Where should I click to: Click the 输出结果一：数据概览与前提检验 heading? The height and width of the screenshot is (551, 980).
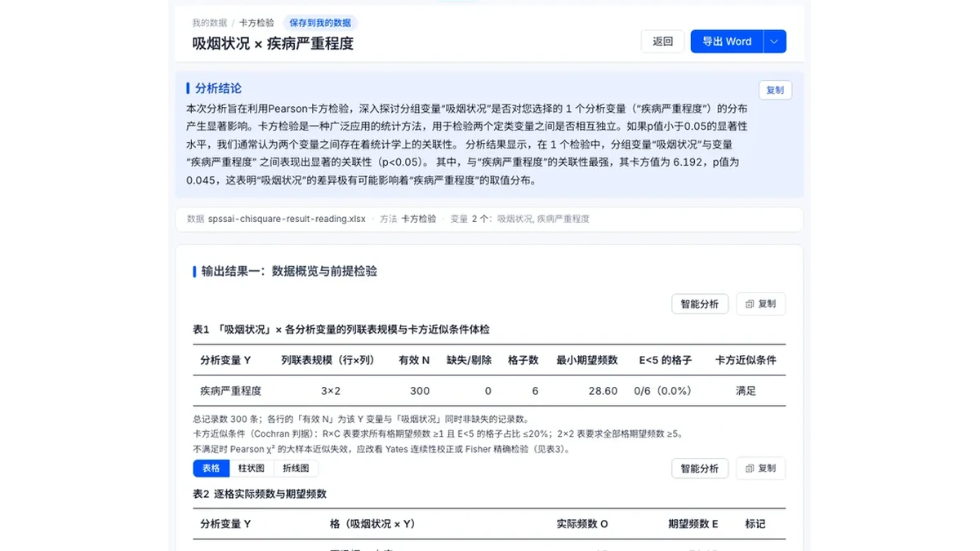click(289, 271)
